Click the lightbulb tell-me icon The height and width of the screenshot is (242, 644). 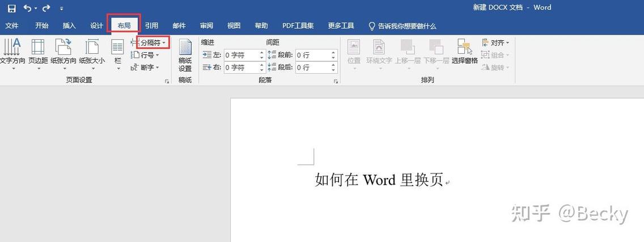click(372, 26)
